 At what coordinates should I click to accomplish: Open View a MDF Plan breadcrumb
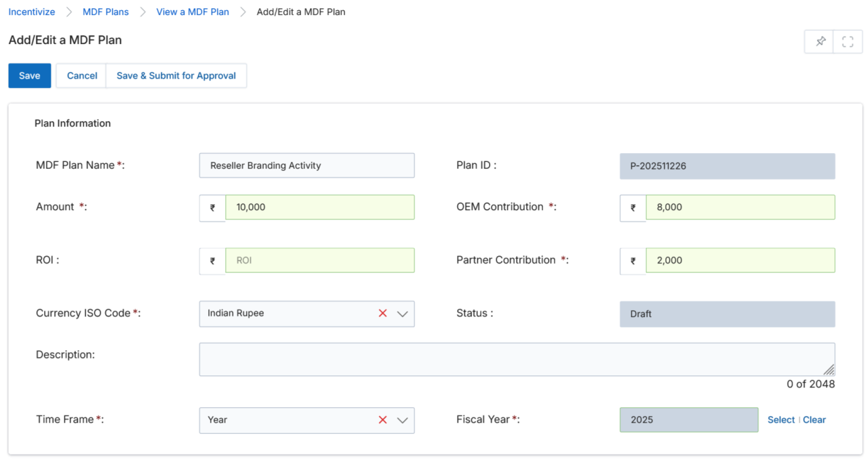193,12
